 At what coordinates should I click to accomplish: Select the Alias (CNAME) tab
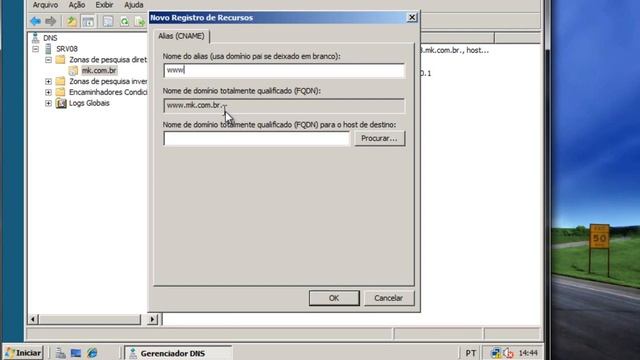click(181, 36)
